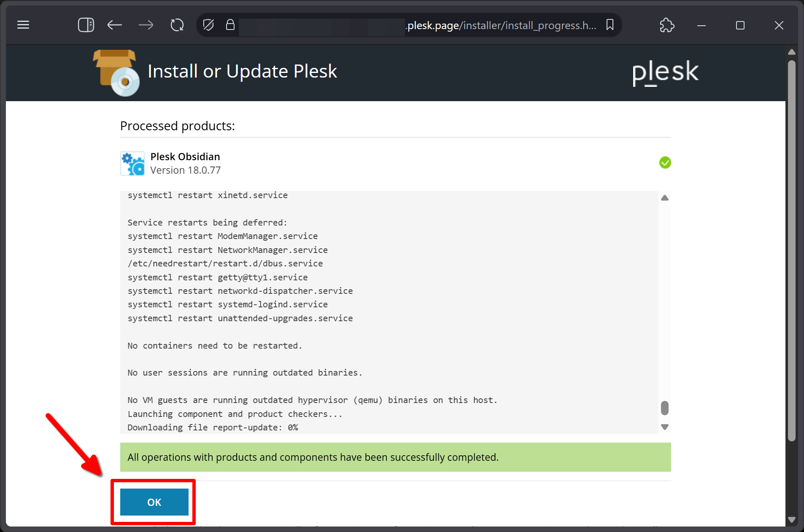Click the page vertical scrollbar thumb
Screen dimensions: 804x532
(x=792, y=251)
